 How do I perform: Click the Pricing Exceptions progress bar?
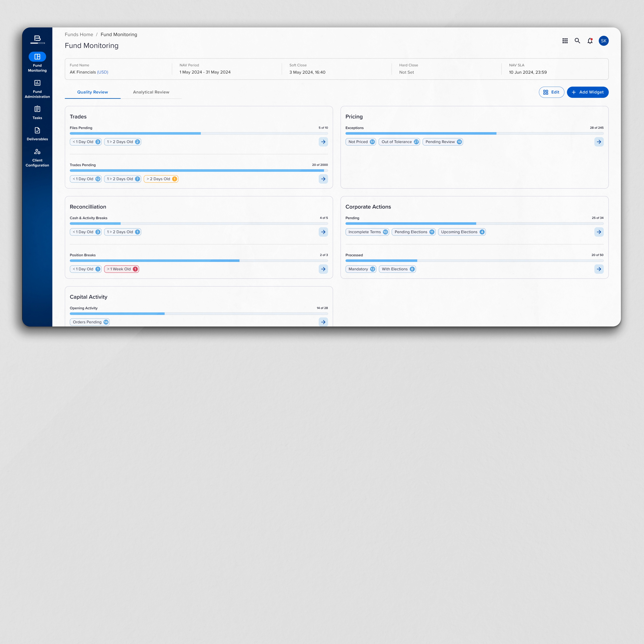474,133
